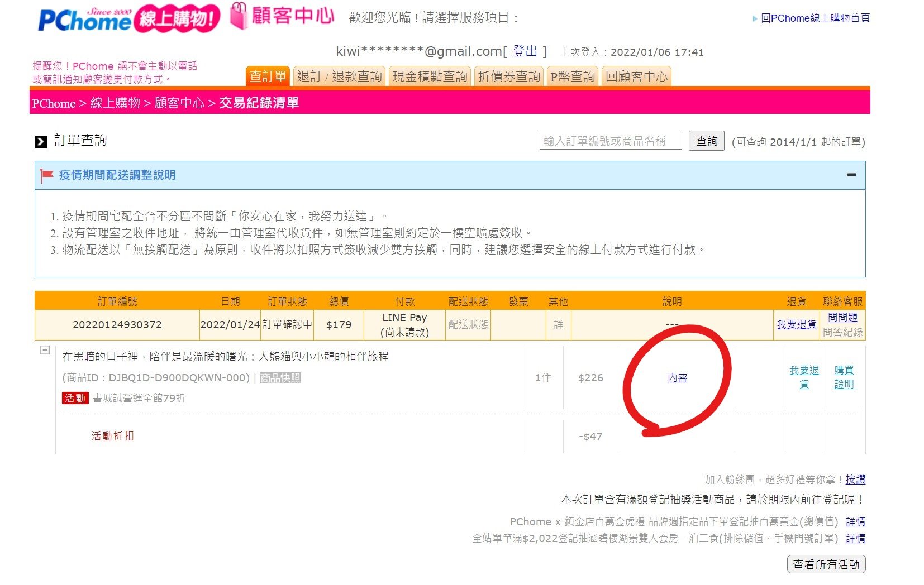Select the P幣查詢 tab
This screenshot has height=585, width=924.
572,76
